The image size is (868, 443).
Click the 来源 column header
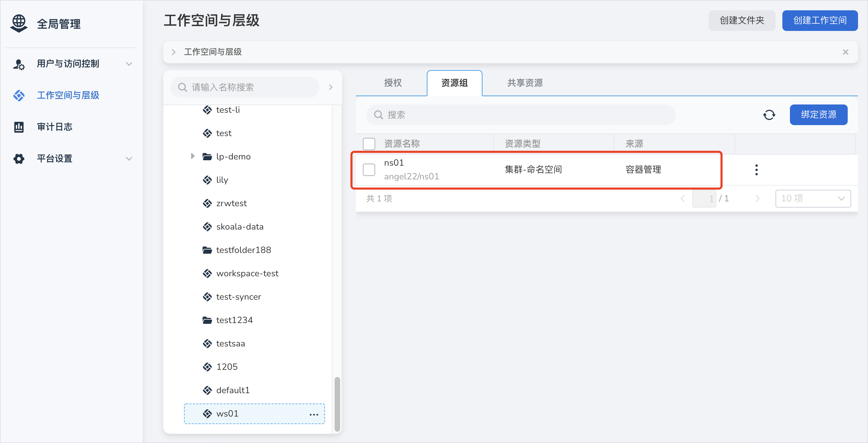point(634,144)
